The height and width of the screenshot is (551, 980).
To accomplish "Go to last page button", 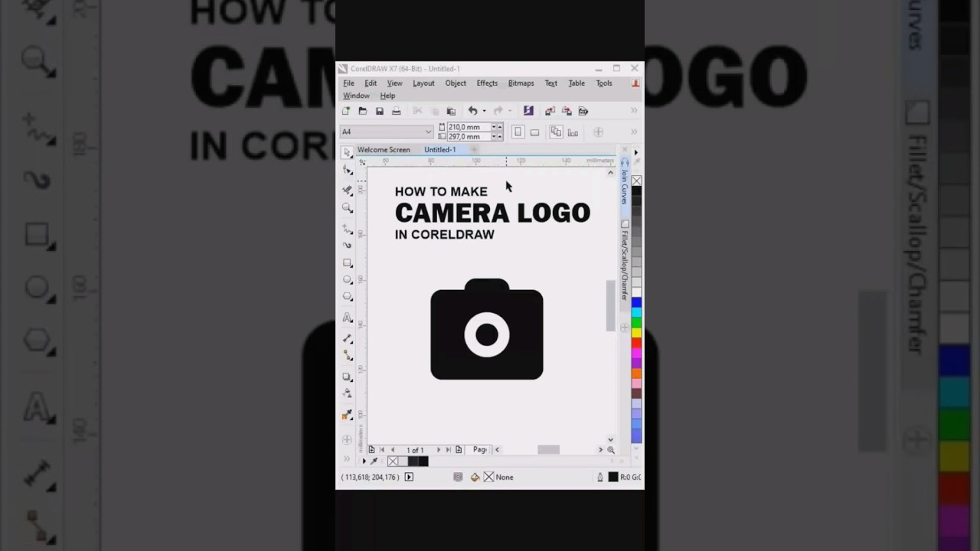I will point(449,450).
